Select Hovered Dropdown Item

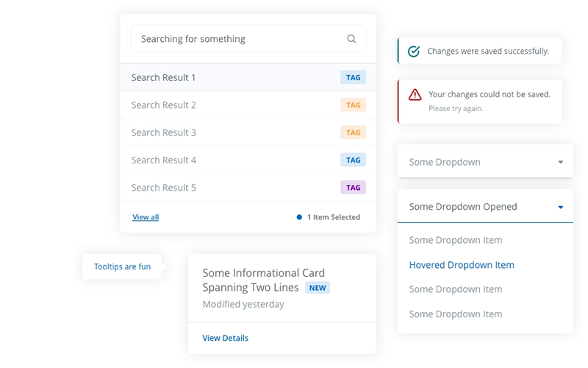pos(462,265)
